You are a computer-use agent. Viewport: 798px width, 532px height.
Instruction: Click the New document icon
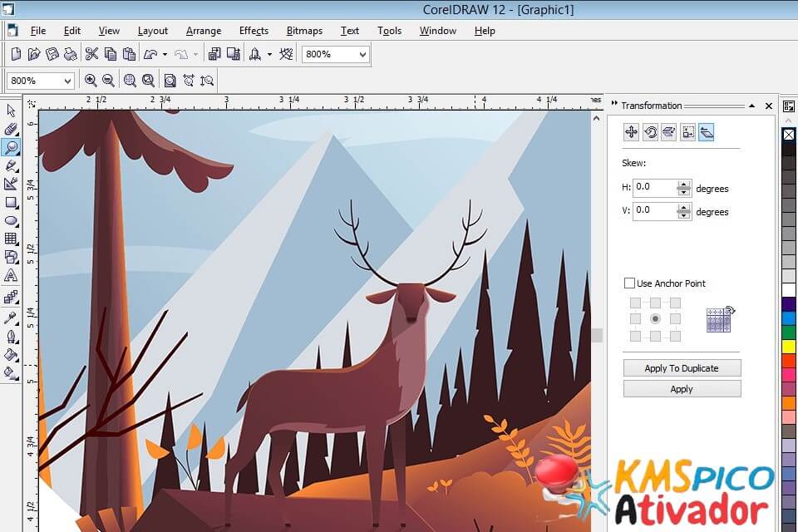[17, 54]
